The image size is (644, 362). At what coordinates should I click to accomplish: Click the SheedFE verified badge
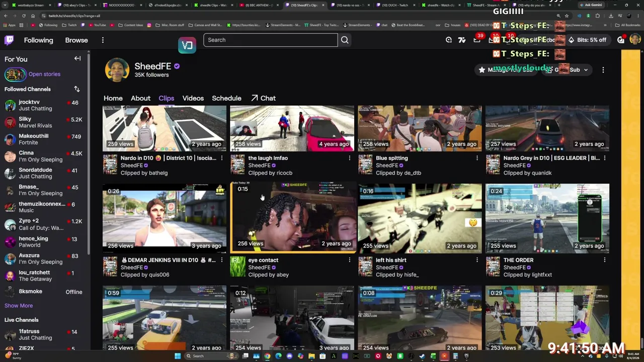coord(177,66)
